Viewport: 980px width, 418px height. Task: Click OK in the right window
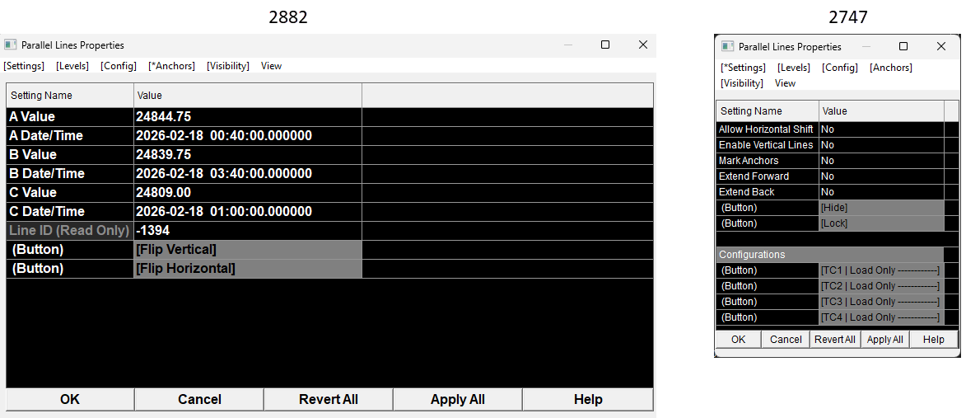pos(738,339)
